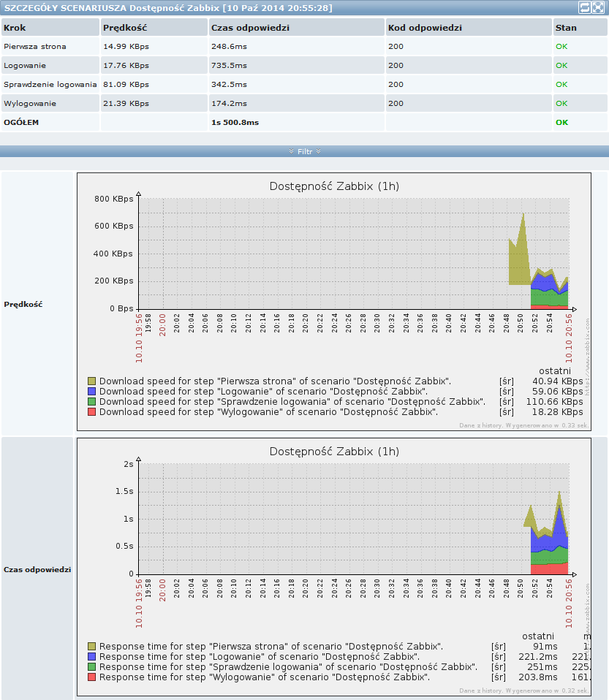Click the "Prędkość" graph row label
609x700 pixels.
pos(23,305)
